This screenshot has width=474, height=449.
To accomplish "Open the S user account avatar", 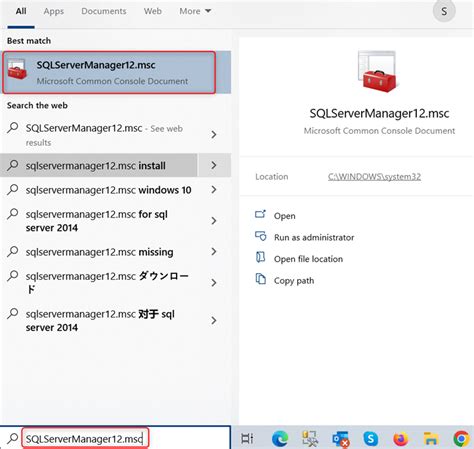I will [x=444, y=11].
